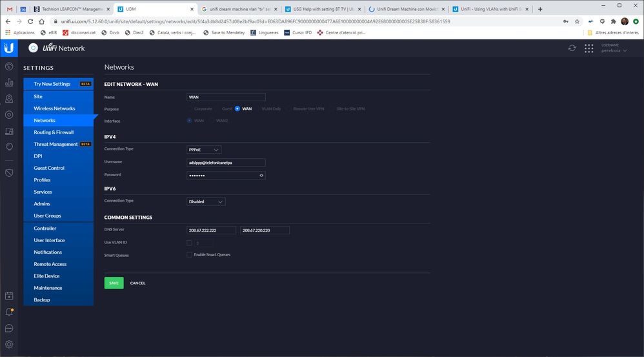Open Wireless Networks in settings menu
The image size is (644, 357).
(54, 108)
